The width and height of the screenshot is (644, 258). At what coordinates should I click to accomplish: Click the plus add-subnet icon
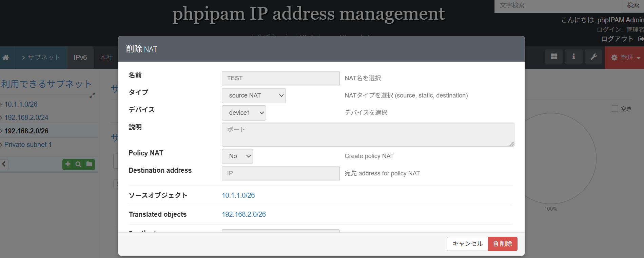point(68,164)
